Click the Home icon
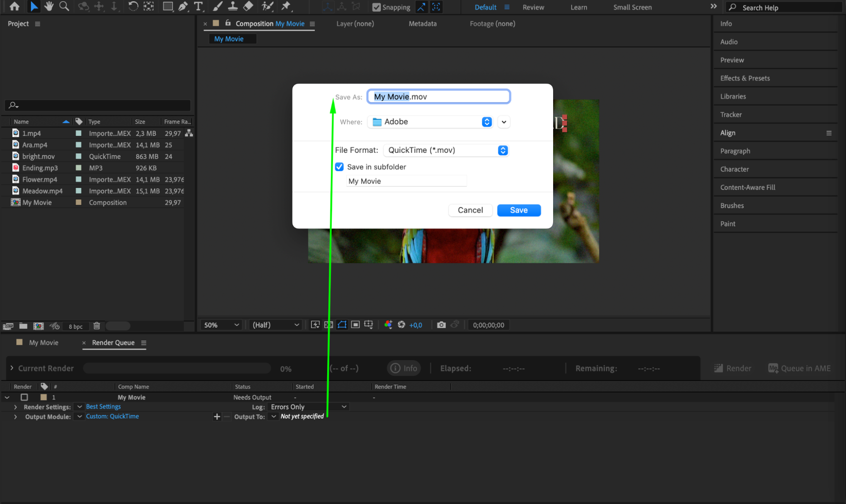Screen dimensions: 846x504 pyautogui.click(x=14, y=6)
